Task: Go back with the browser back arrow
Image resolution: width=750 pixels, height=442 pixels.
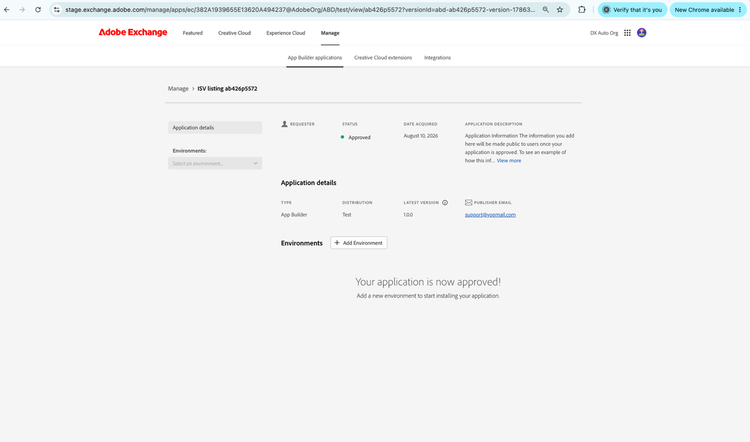Action: pyautogui.click(x=7, y=10)
